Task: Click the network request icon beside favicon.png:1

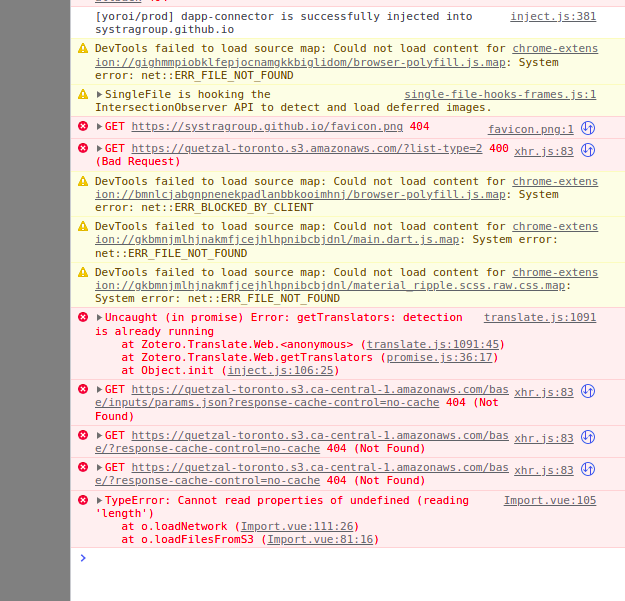Action: click(x=588, y=128)
